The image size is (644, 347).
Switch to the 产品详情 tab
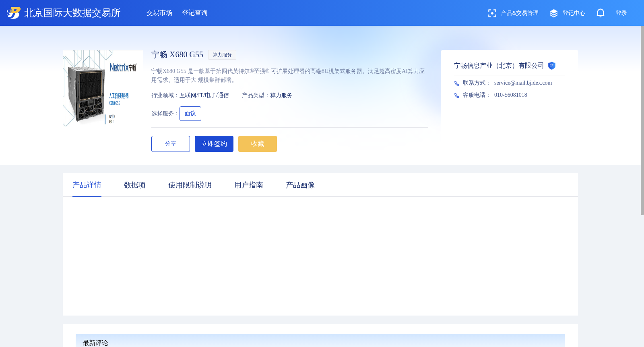[x=87, y=185]
